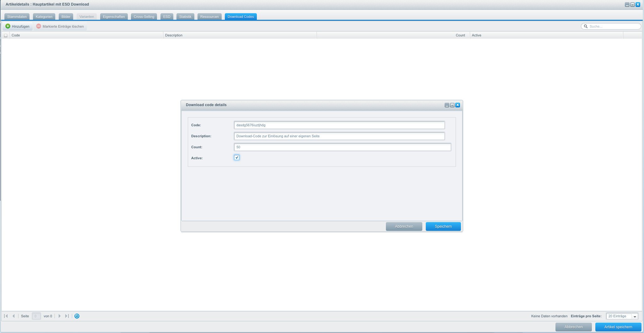The image size is (644, 333).
Task: Sort by the Count column header
Action: tap(393, 35)
